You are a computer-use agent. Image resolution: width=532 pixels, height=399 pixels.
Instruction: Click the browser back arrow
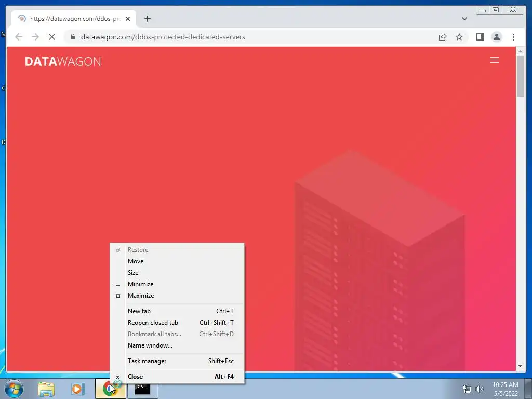[x=19, y=37]
